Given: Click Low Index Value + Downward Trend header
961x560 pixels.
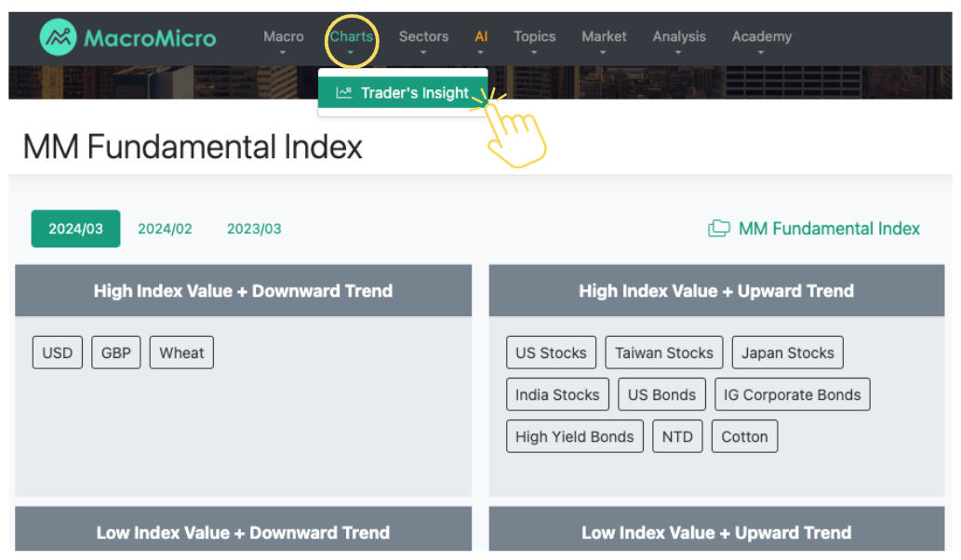Looking at the screenshot, I should coord(244,529).
